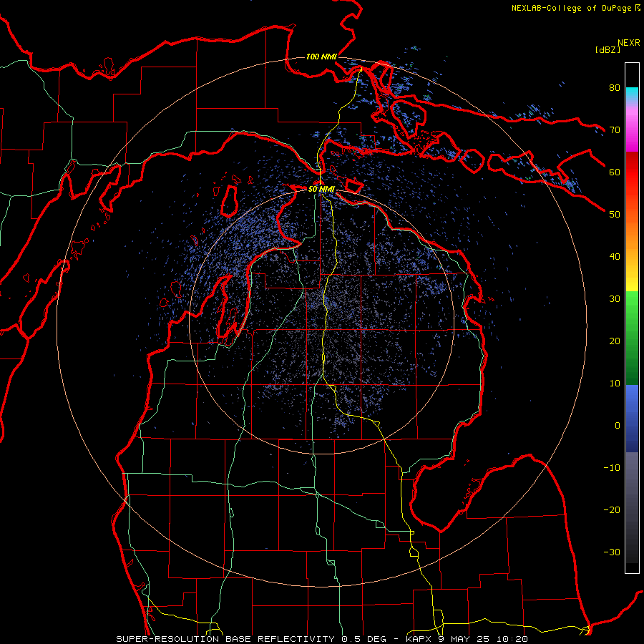Click the 50 NMI range ring label
The height and width of the screenshot is (644, 644).
pyautogui.click(x=321, y=189)
